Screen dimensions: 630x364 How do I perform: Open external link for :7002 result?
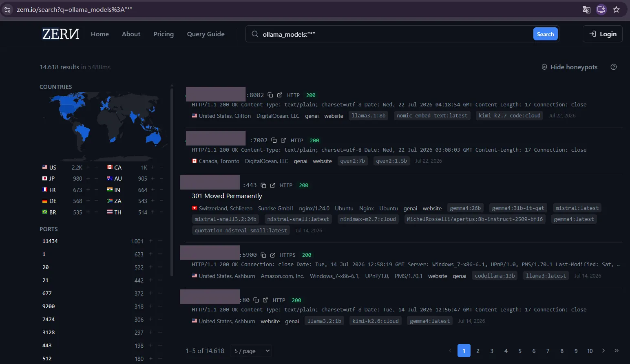[x=283, y=140]
